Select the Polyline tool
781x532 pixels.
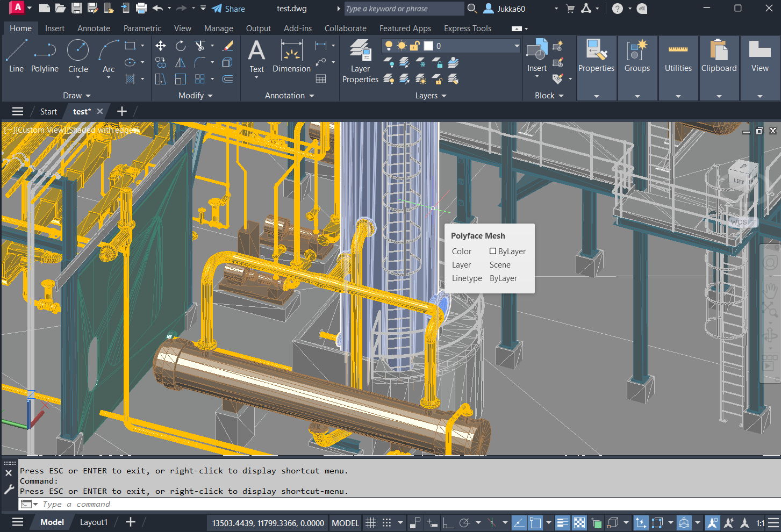[x=45, y=56]
